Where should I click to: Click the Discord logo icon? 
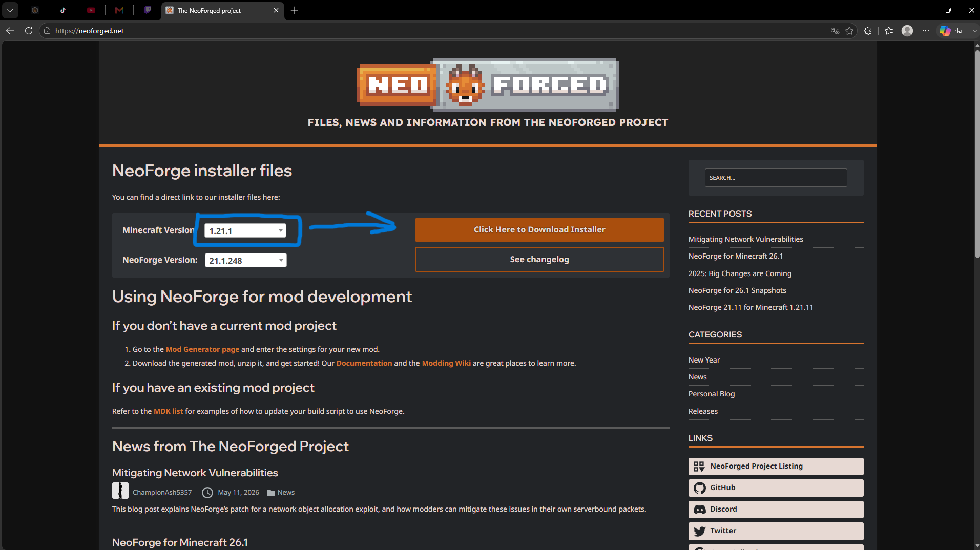(x=699, y=510)
